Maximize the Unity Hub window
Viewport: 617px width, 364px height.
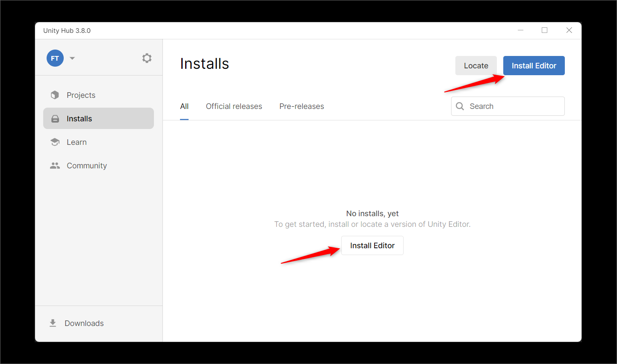click(x=544, y=30)
